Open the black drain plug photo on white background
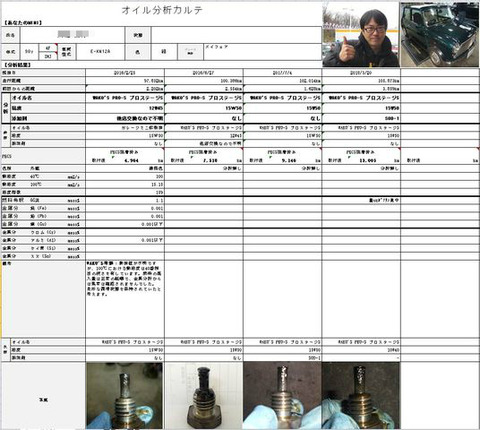The width and height of the screenshot is (480, 430). 204,396
